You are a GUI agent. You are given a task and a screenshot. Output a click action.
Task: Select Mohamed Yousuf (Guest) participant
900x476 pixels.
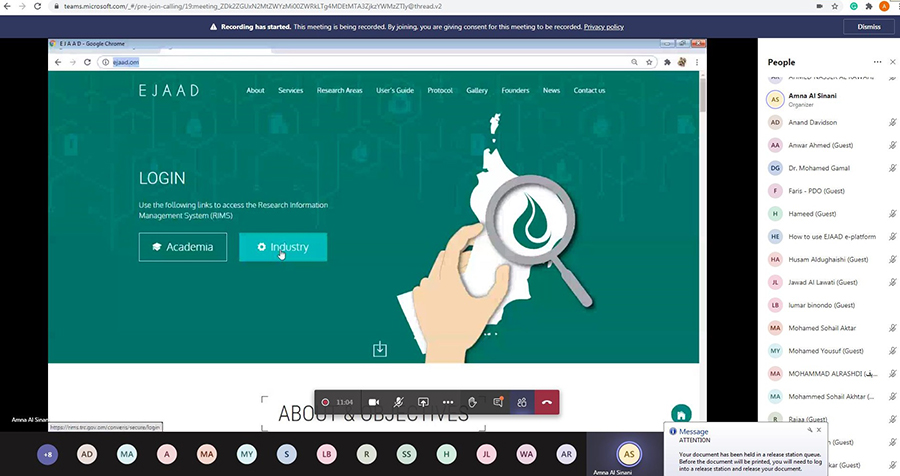[831, 351]
